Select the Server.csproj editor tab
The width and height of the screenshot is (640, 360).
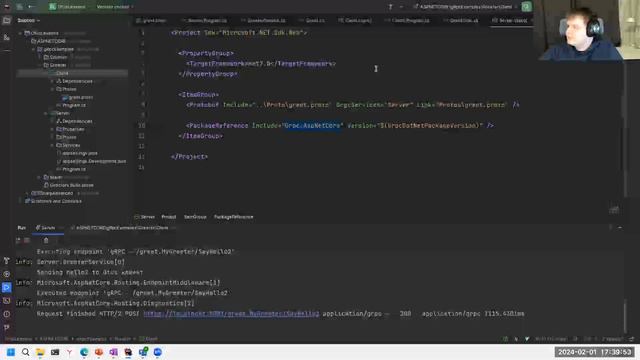tap(510, 20)
